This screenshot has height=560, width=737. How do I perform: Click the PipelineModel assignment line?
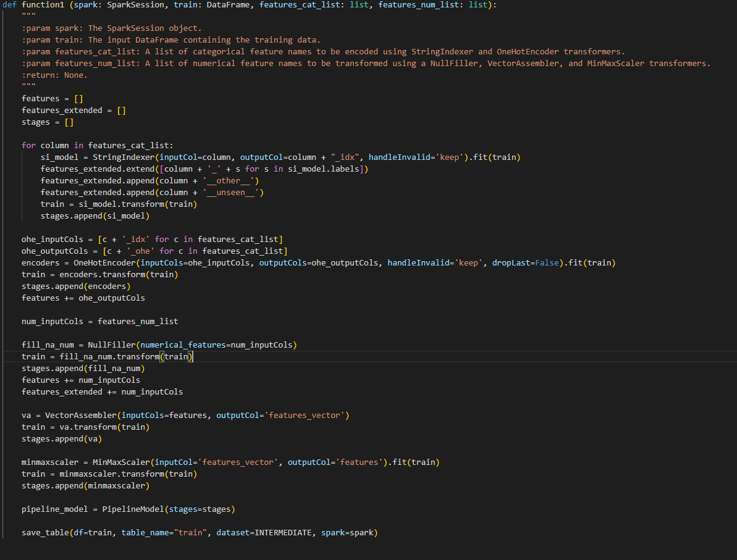tap(128, 509)
